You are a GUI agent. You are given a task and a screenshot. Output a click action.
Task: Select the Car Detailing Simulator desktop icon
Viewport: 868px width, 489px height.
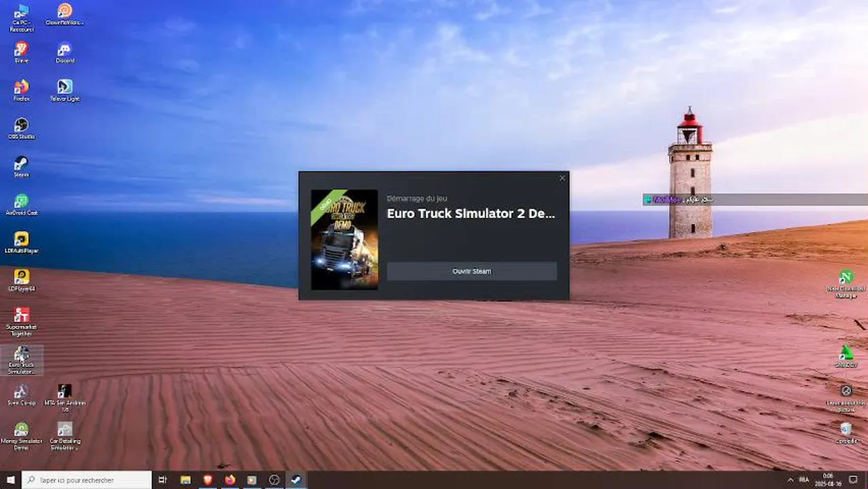coord(65,436)
